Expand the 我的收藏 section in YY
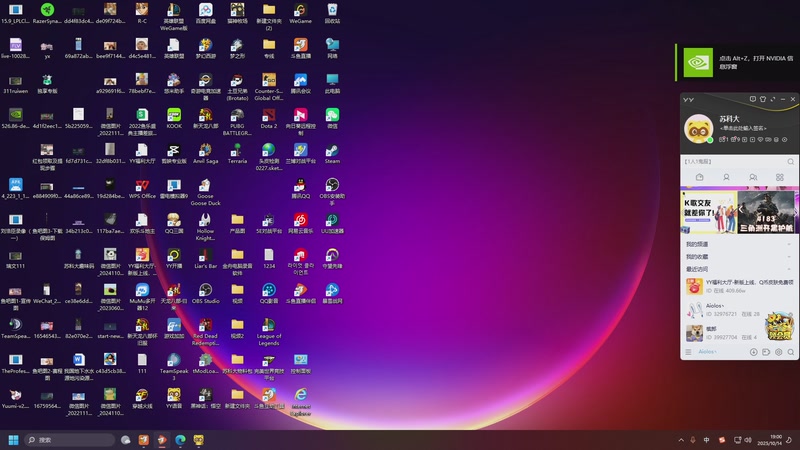The image size is (800, 450). coord(739,256)
